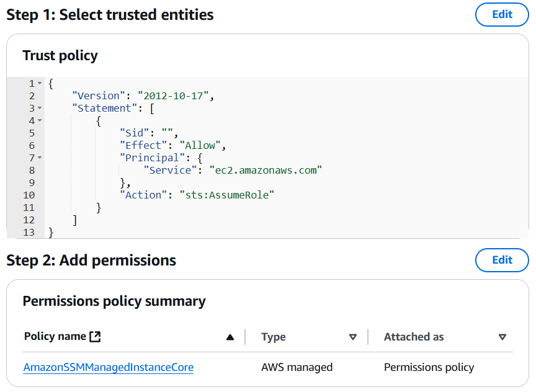This screenshot has height=392, width=536.
Task: Click the Type column header
Action: pyautogui.click(x=274, y=337)
